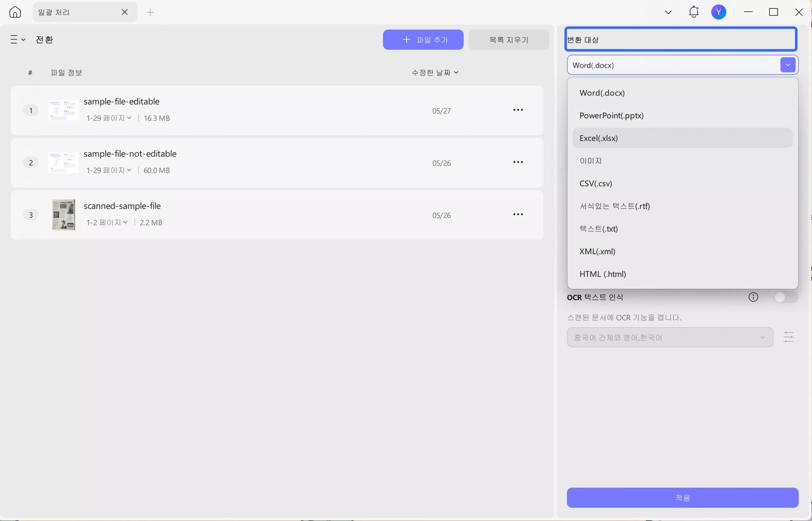Open the notifications bell icon
The image size is (812, 521).
694,12
